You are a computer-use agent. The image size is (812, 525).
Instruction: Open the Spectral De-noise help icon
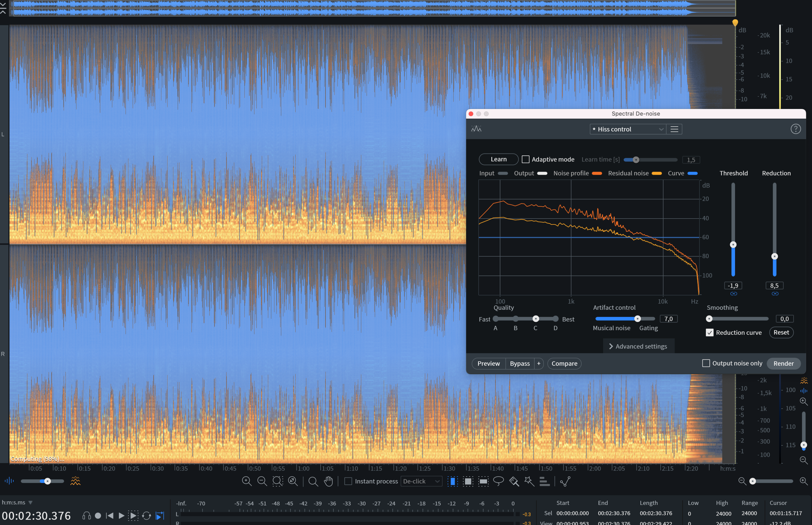click(796, 129)
